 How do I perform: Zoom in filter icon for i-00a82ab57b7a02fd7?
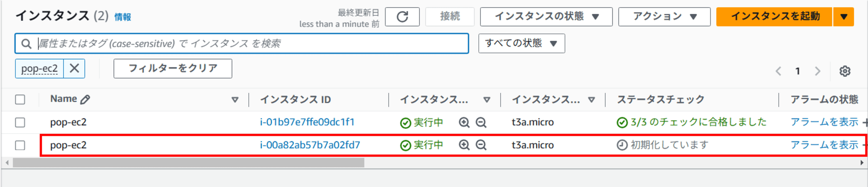464,145
